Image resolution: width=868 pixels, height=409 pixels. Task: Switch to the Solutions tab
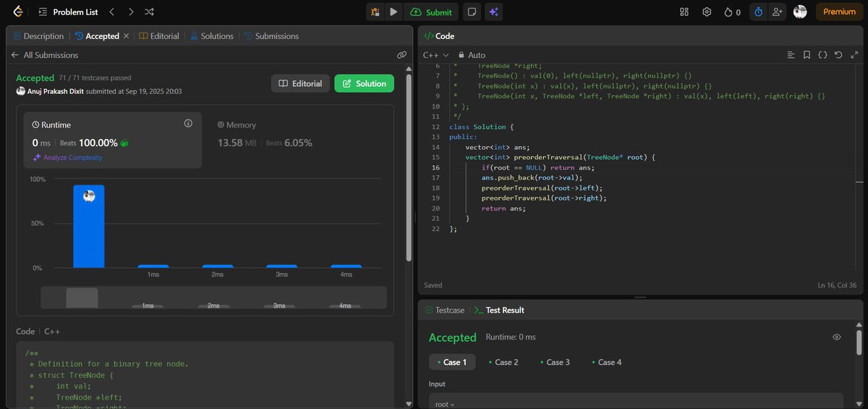pos(211,36)
